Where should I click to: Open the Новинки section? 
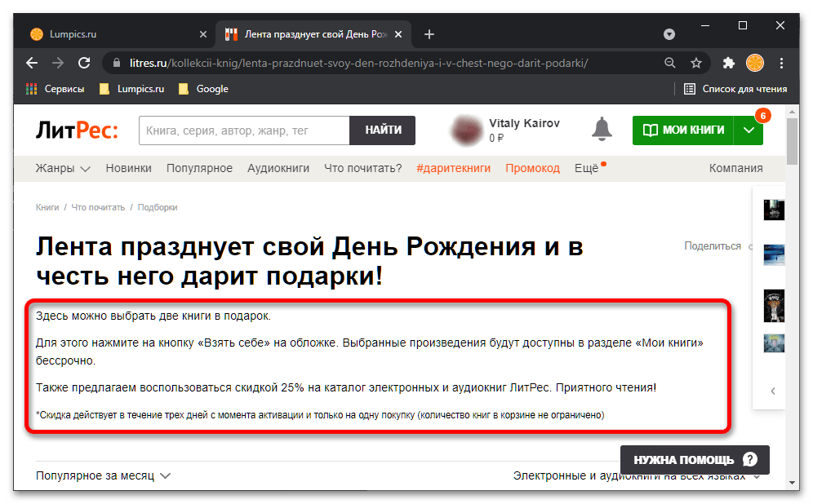[129, 168]
